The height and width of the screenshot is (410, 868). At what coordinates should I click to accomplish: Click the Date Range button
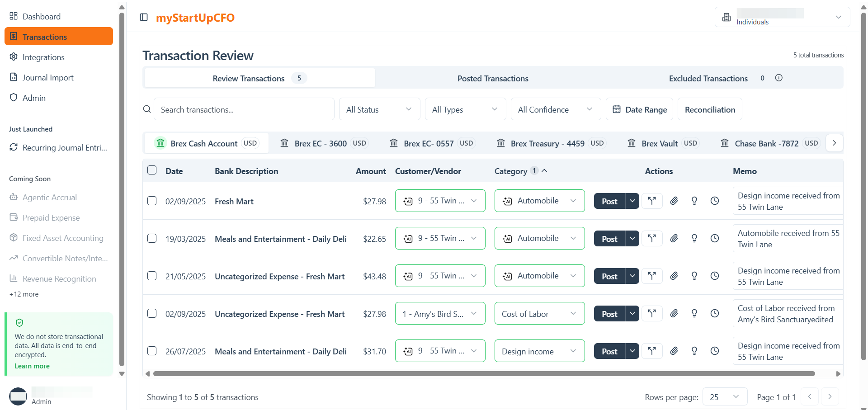pos(639,109)
